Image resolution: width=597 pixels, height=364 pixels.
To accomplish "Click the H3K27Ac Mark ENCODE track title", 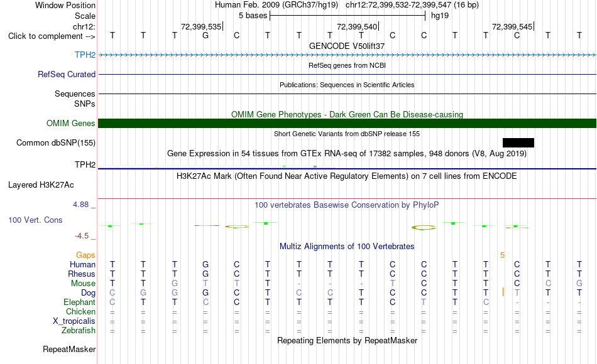I will point(347,176).
